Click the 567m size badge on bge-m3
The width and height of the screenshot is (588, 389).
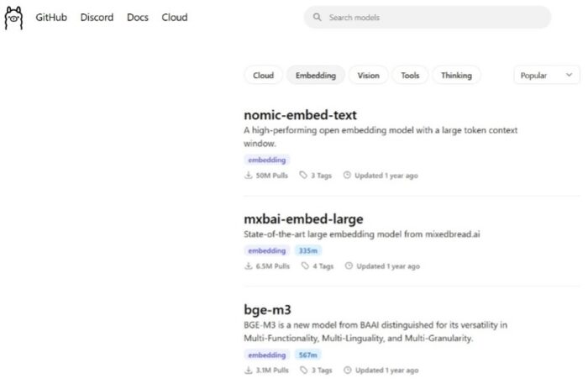(x=307, y=355)
